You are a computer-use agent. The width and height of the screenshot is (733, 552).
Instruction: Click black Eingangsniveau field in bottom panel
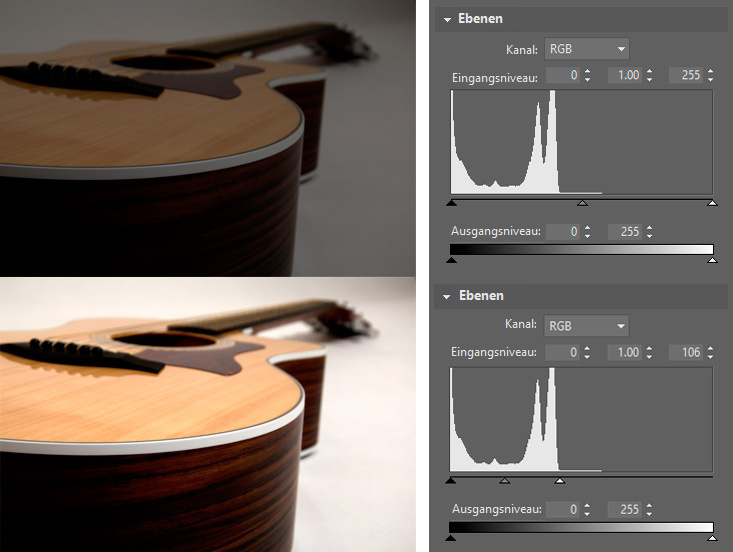(562, 352)
